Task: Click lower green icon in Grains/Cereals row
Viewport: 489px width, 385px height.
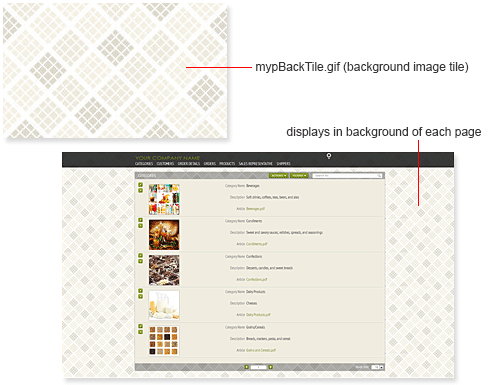Action: click(140, 332)
